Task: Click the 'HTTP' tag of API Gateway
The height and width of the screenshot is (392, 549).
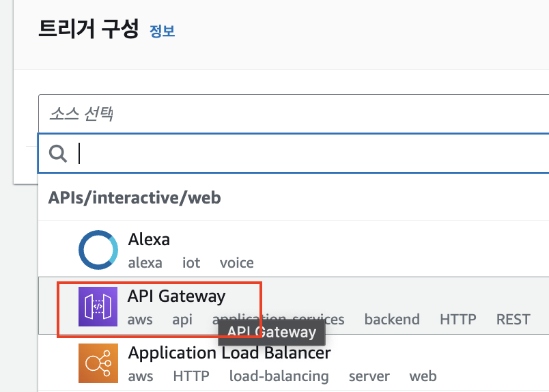Action: pyautogui.click(x=458, y=320)
